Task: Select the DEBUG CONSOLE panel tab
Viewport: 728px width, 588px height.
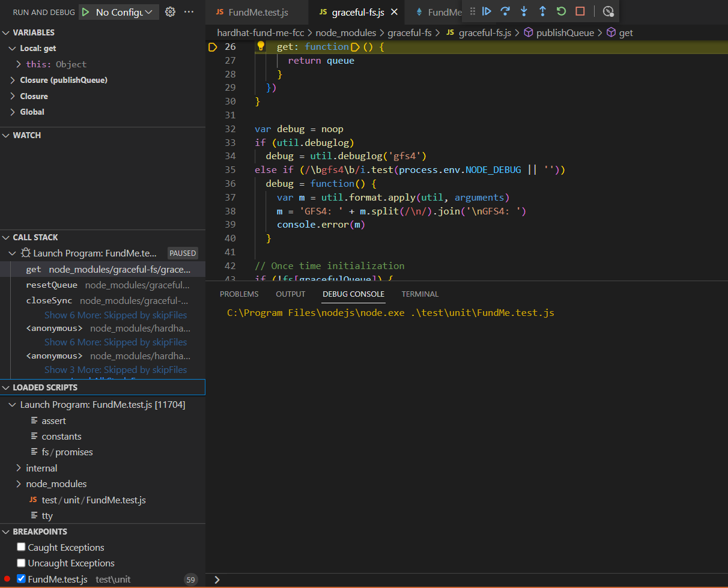Action: pyautogui.click(x=353, y=294)
